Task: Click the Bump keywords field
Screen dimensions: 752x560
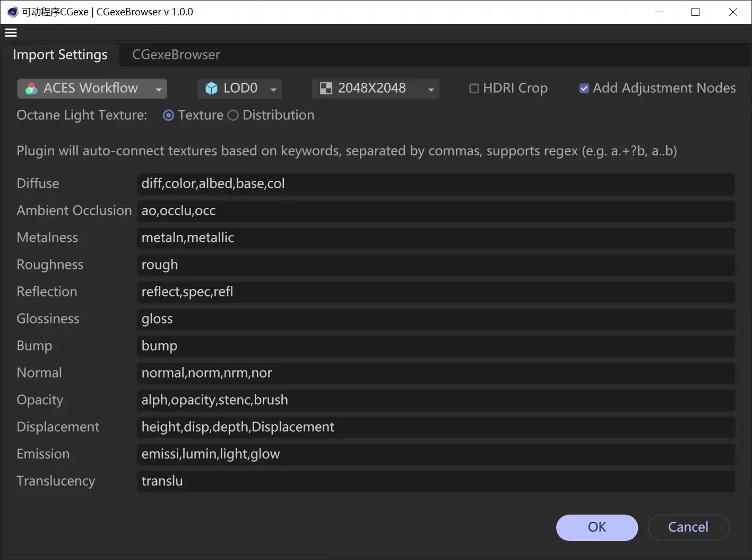Action: click(436, 346)
